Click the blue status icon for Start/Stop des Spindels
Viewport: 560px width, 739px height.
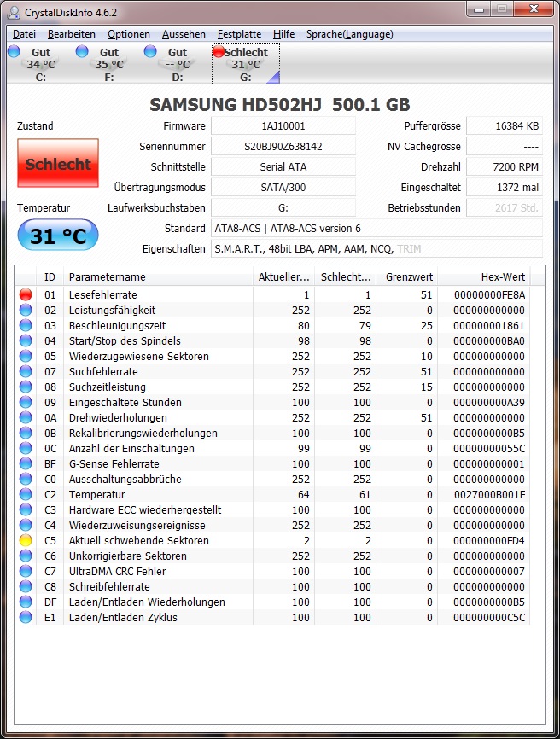[x=26, y=340]
